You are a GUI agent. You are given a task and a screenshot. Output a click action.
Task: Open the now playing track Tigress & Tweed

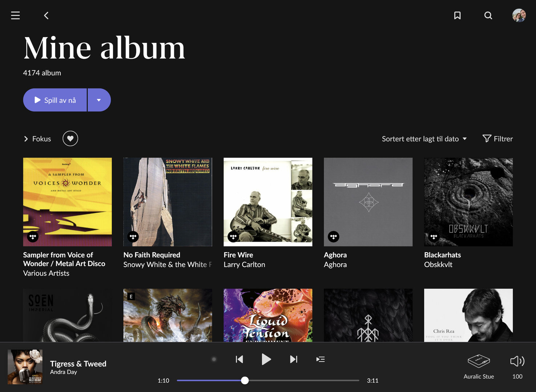[78, 364]
